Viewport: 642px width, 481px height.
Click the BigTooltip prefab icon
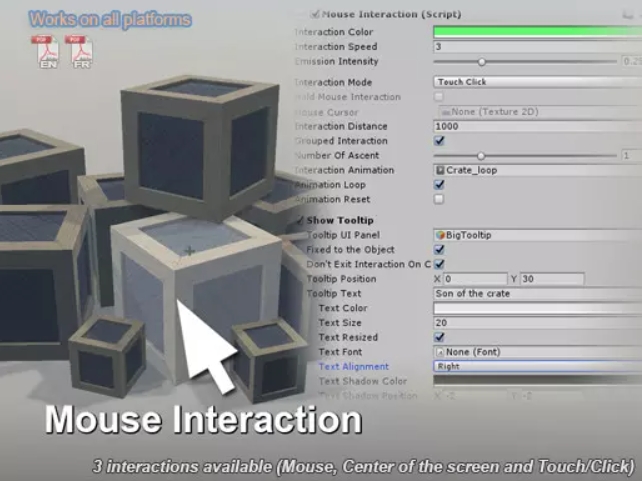(440, 235)
